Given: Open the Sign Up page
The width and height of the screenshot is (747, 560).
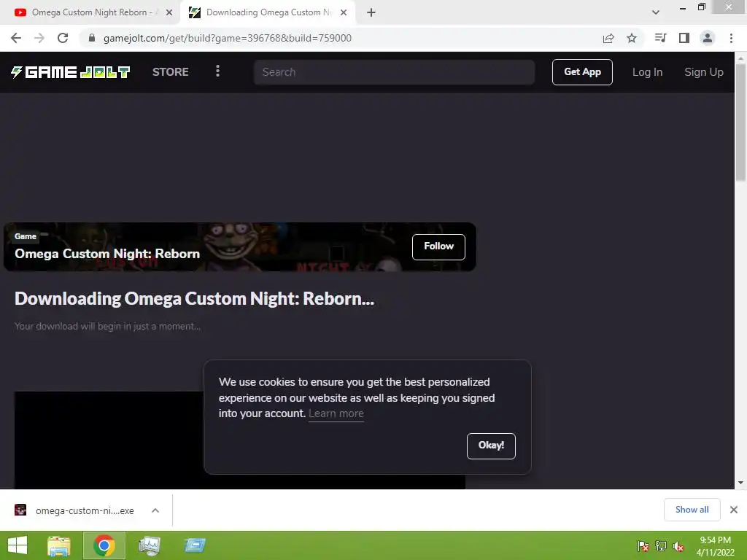Looking at the screenshot, I should (704, 72).
